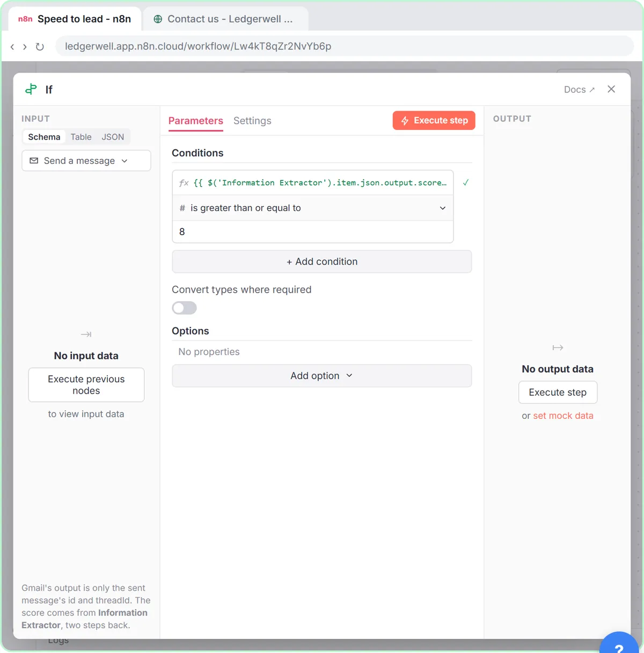Screen dimensions: 644x653
Task: Click the Information Extractor expression field
Action: click(x=313, y=183)
